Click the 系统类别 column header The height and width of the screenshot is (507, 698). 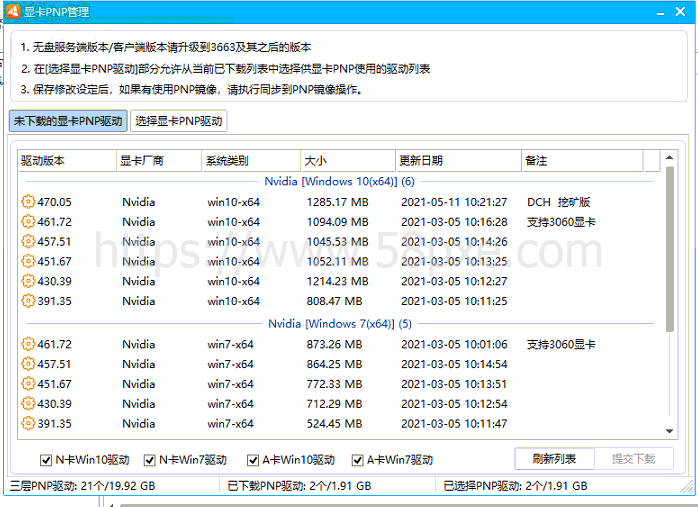(x=252, y=161)
